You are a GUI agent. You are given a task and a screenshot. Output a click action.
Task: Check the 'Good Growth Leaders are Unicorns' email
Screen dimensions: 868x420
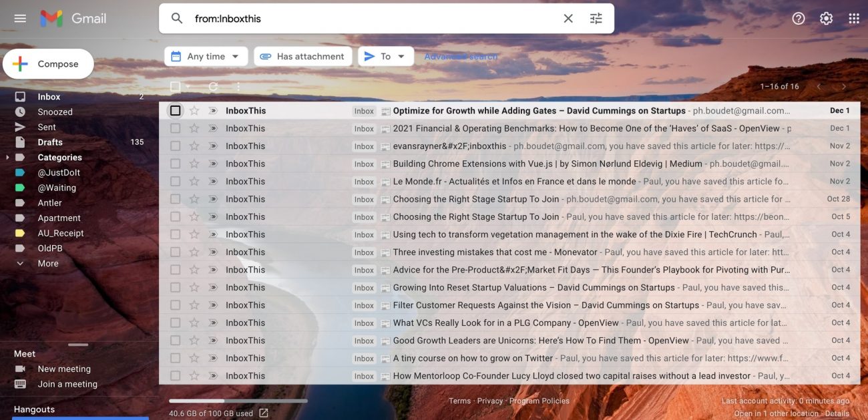pos(175,341)
